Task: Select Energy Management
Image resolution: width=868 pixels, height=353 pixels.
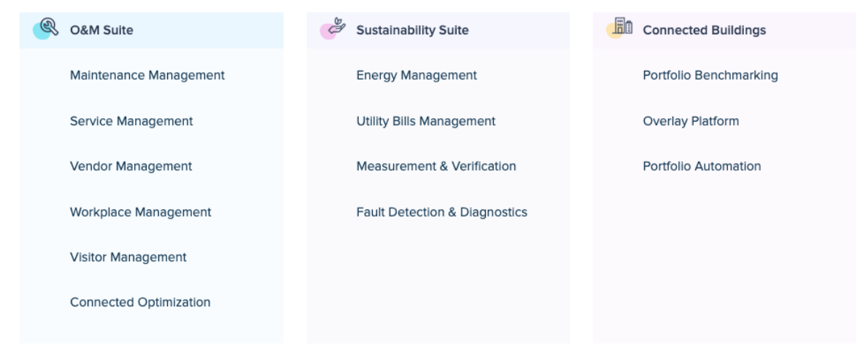Action: click(416, 75)
